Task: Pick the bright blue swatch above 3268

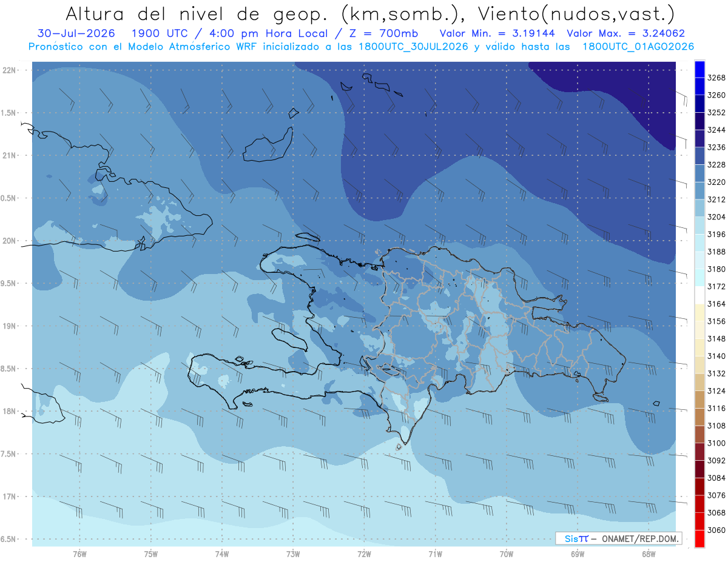Action: tap(699, 69)
